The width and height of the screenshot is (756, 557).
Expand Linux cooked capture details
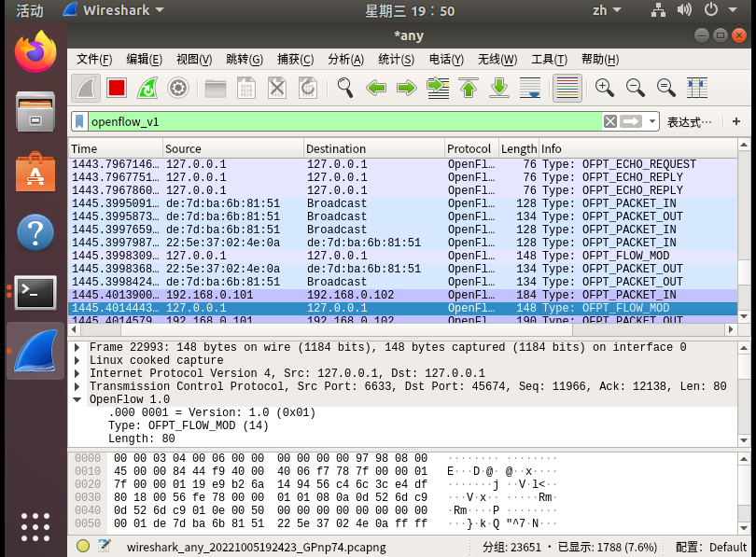pos(77,360)
